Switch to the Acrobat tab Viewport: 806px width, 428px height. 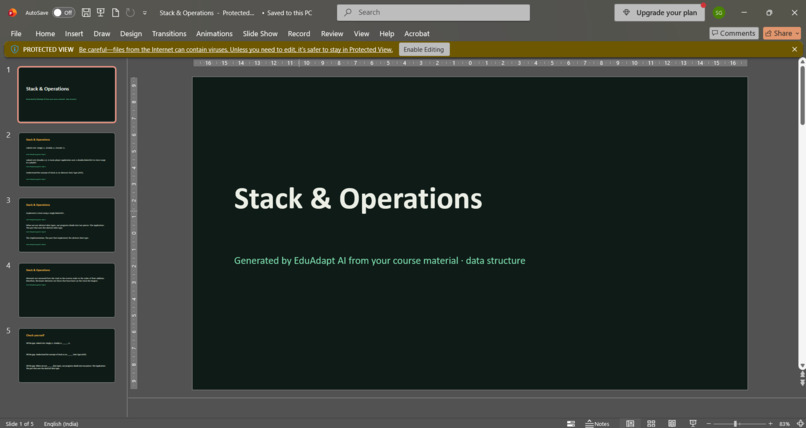pos(417,33)
